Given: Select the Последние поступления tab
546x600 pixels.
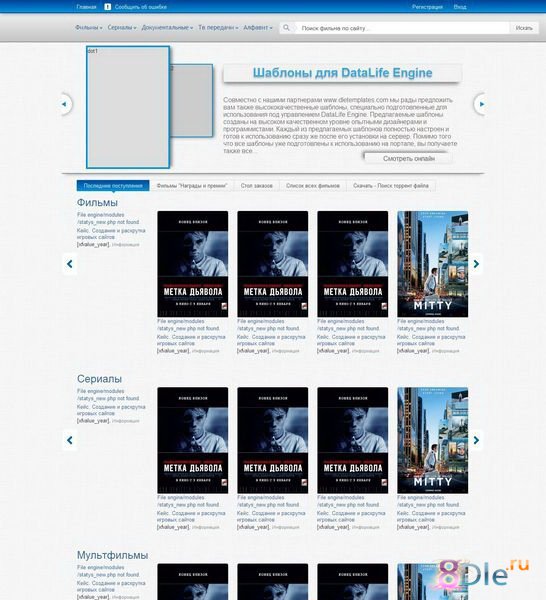Looking at the screenshot, I should [113, 186].
